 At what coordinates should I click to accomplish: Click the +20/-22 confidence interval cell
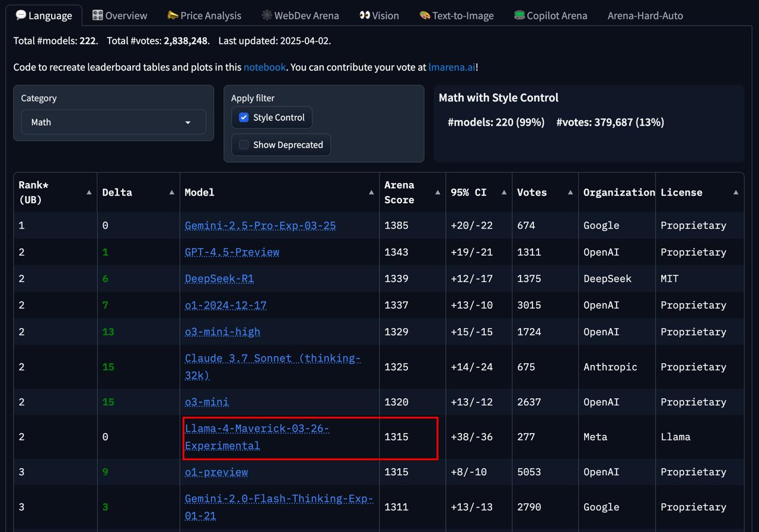coord(479,225)
